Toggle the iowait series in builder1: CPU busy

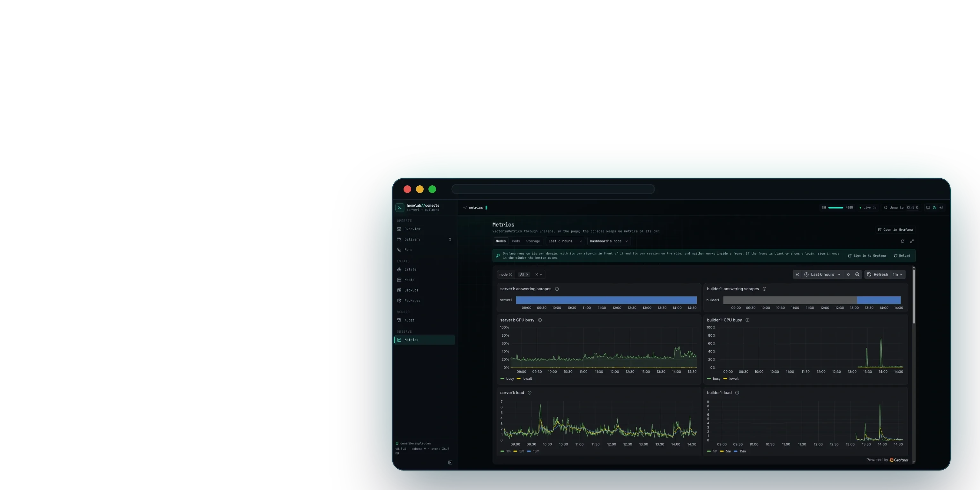(x=731, y=379)
